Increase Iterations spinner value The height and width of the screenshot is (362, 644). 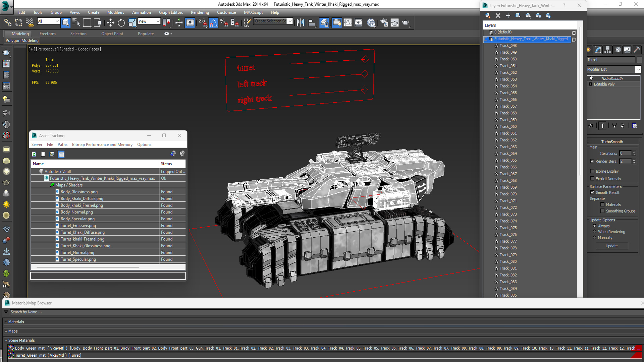click(x=634, y=152)
